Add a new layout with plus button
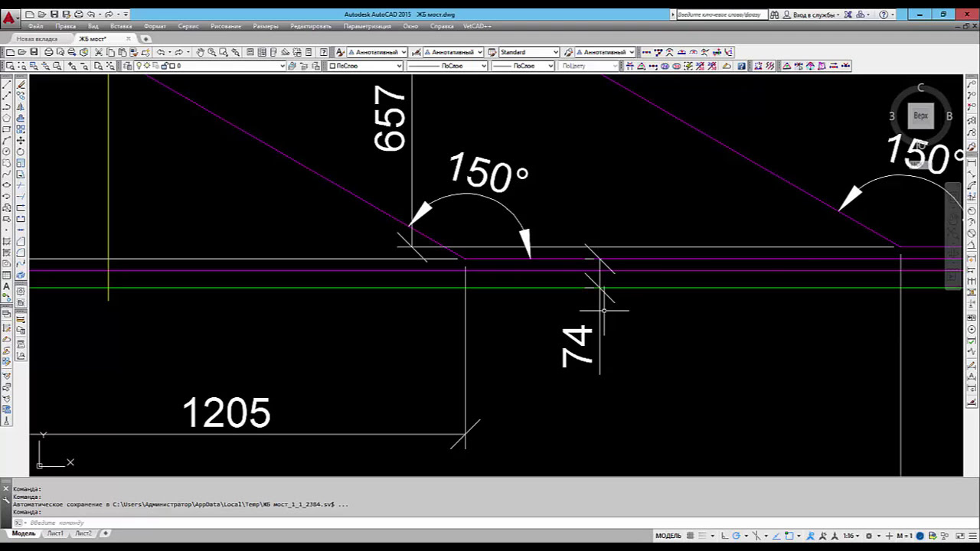 click(106, 533)
